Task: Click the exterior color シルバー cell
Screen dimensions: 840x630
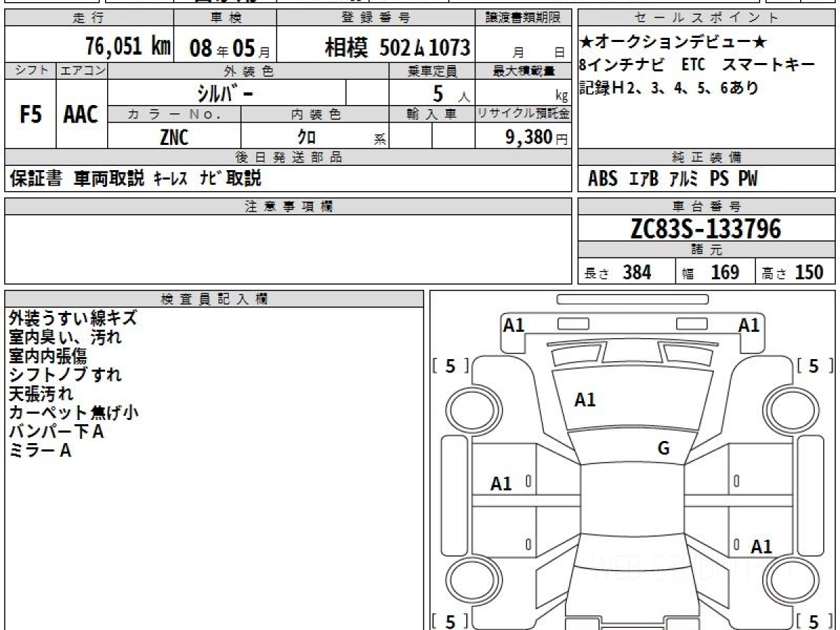Action: tap(227, 92)
